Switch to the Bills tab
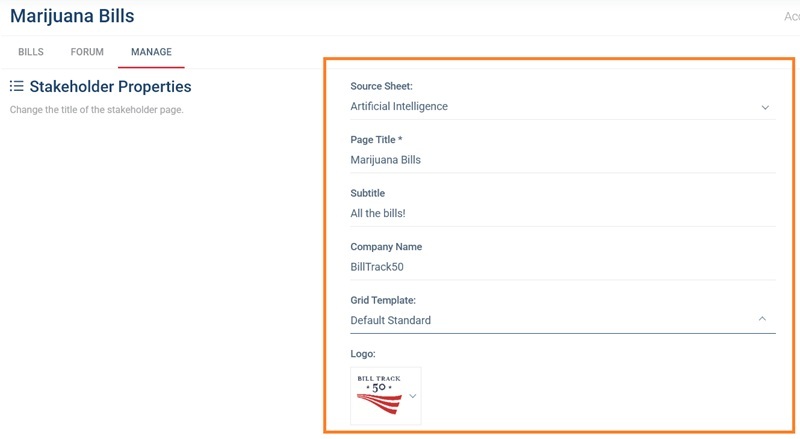The width and height of the screenshot is (800, 439). coord(31,52)
